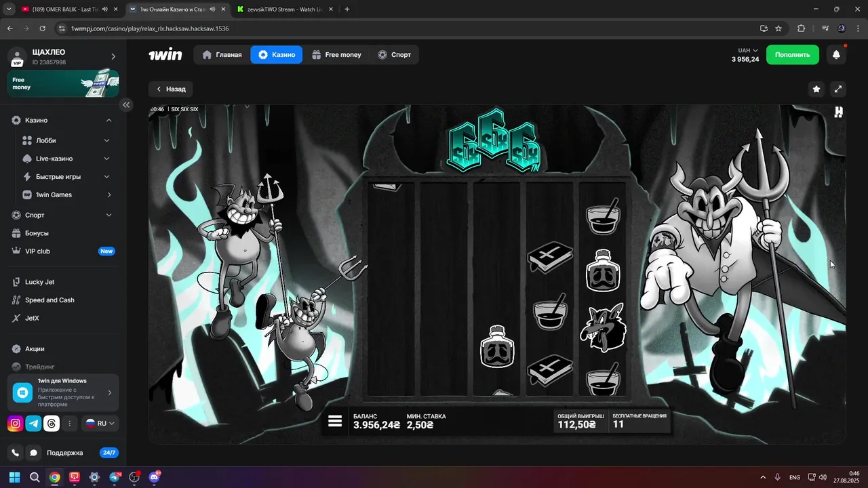This screenshot has width=868, height=488.
Task: Click the Free money banner
Action: [63, 84]
